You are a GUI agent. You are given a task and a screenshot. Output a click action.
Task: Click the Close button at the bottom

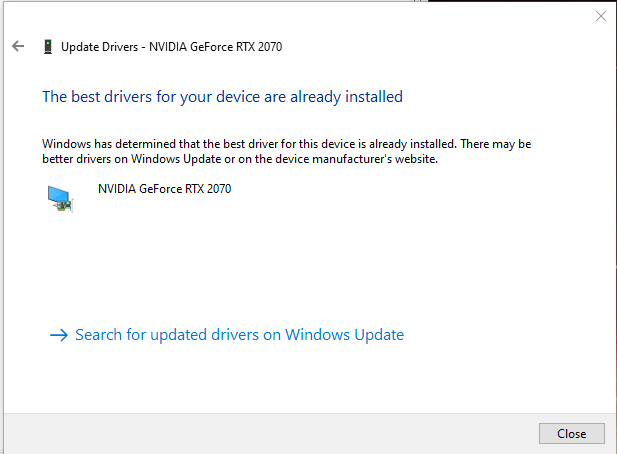click(571, 434)
